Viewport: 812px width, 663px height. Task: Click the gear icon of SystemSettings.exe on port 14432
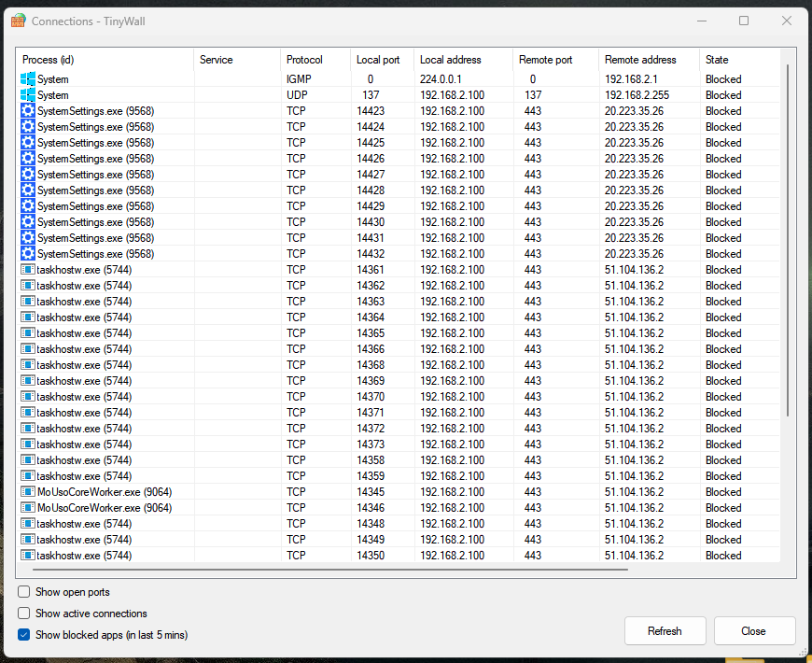[28, 254]
